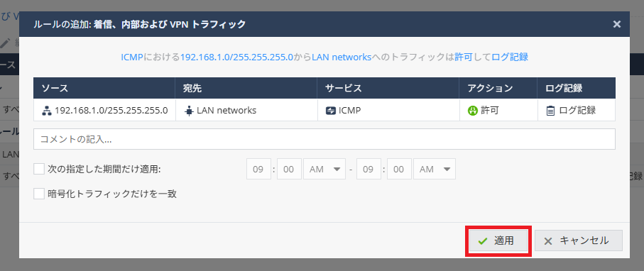Check 暗号化トラフィックだけを一致 option
Screen dimensions: 644x271
[x=39, y=194]
